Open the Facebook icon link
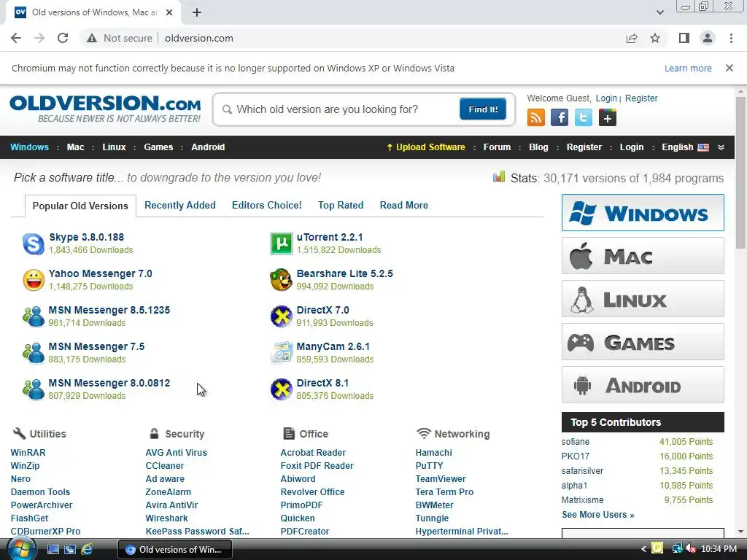 point(560,117)
